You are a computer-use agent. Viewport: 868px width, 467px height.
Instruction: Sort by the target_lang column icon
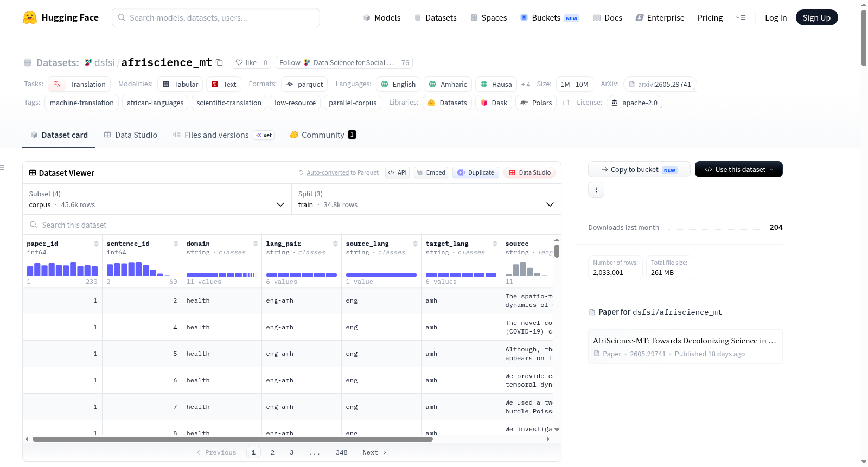[495, 244]
